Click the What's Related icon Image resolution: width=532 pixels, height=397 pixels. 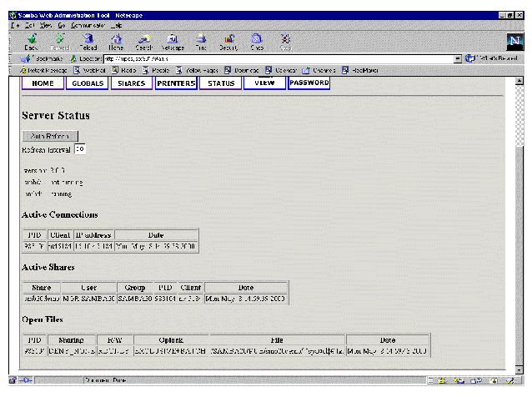469,58
